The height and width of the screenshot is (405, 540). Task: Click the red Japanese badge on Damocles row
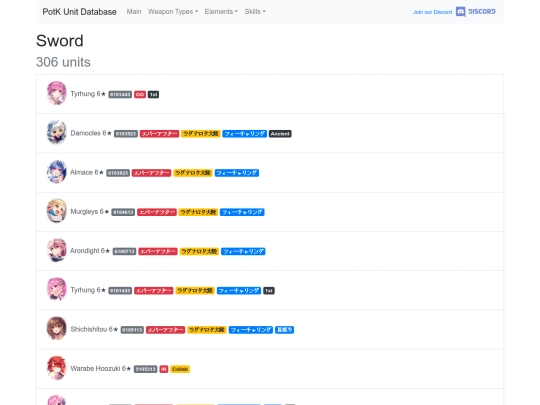(x=159, y=134)
